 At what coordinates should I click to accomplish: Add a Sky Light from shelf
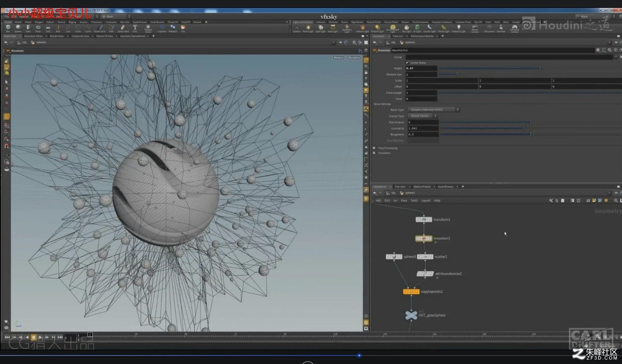tap(406, 29)
